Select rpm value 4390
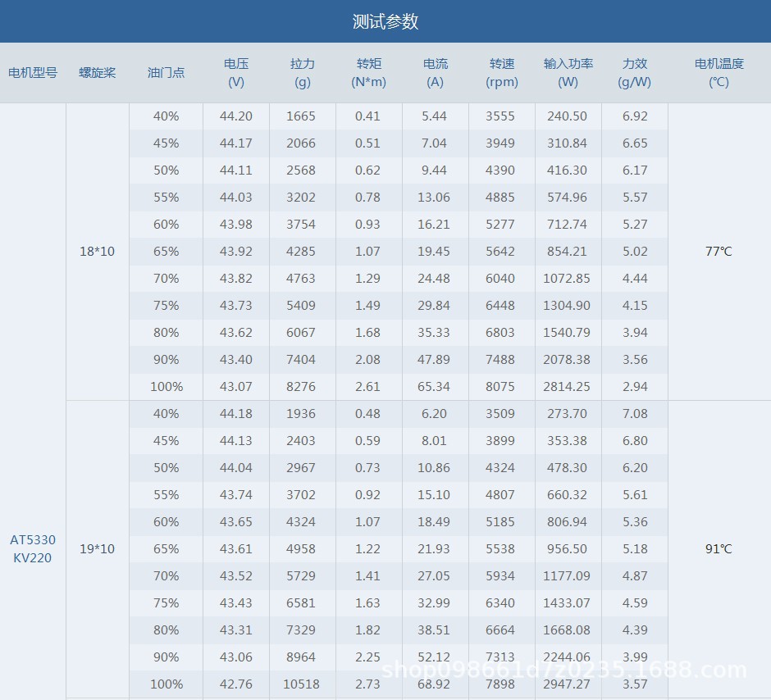 500,170
